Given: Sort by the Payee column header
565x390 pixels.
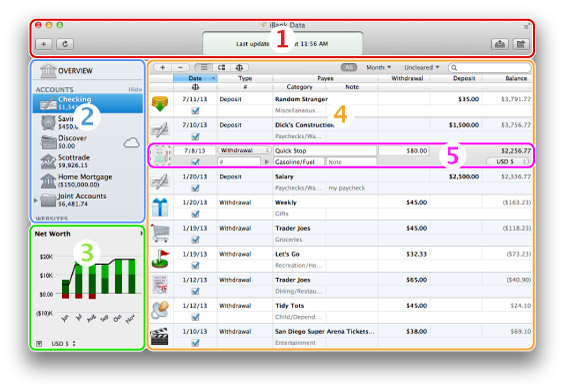Looking at the screenshot, I should click(325, 78).
